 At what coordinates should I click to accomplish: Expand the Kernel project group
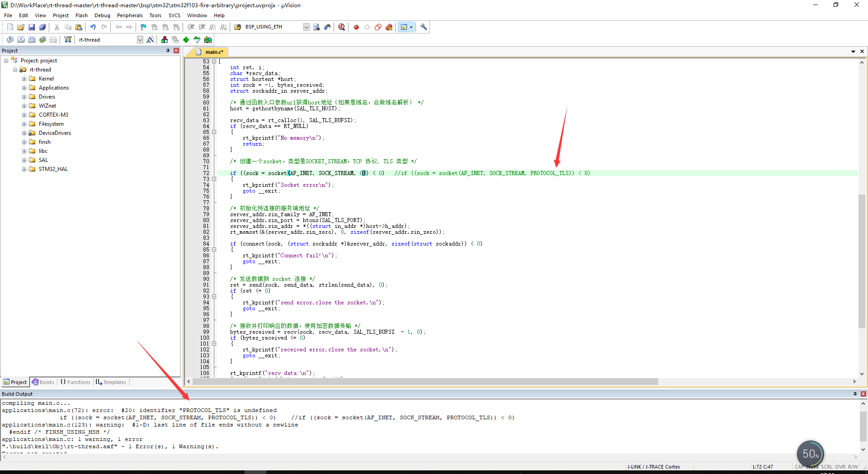click(x=25, y=78)
